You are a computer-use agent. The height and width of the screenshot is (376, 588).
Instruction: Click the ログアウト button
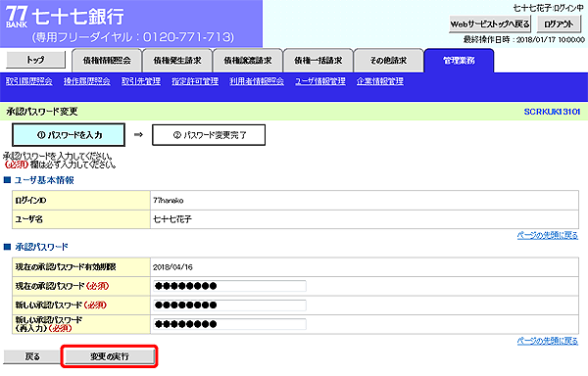tap(559, 24)
